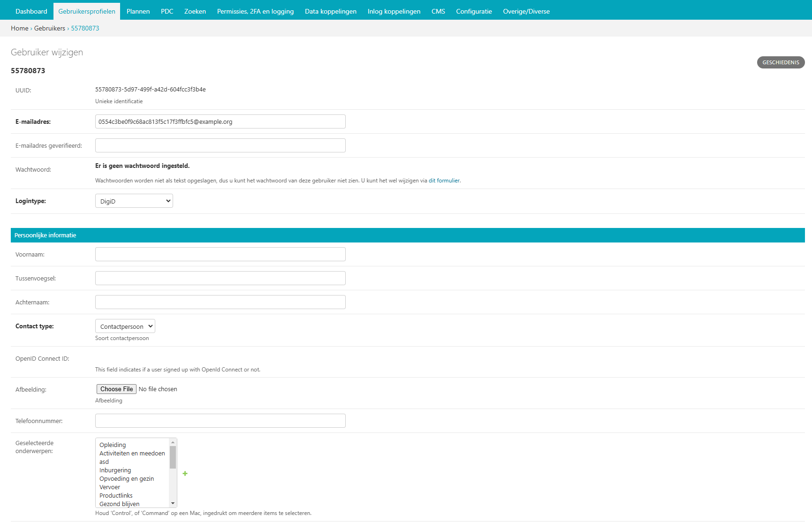Choose 'Opvoeding en gezin' topic option
The width and height of the screenshot is (812, 530).
click(x=127, y=479)
